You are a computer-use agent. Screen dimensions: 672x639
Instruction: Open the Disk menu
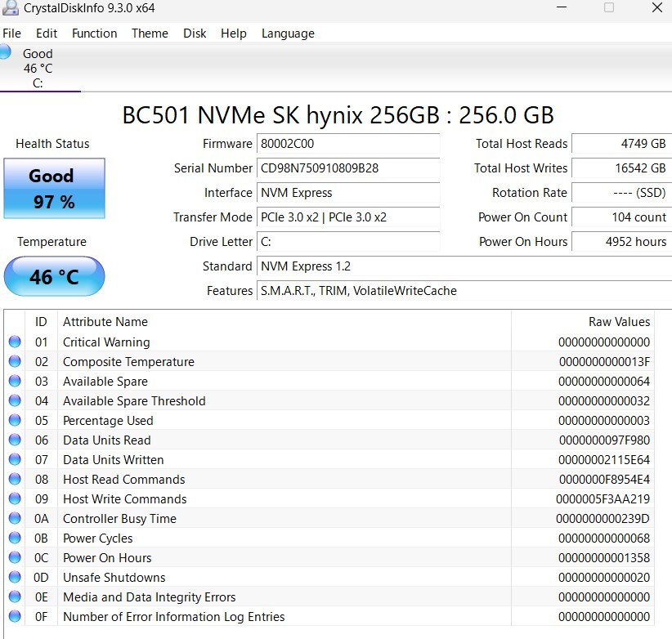pos(195,34)
